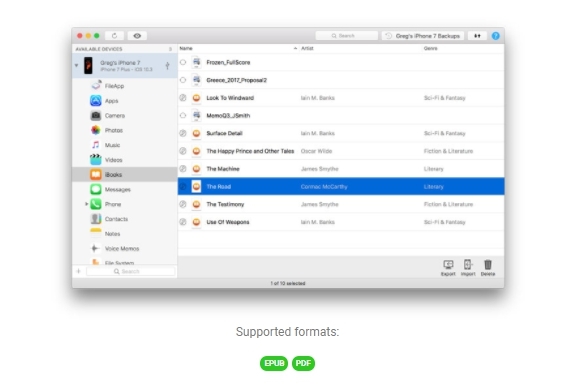Click Oscar Wilde artist cell

point(316,151)
